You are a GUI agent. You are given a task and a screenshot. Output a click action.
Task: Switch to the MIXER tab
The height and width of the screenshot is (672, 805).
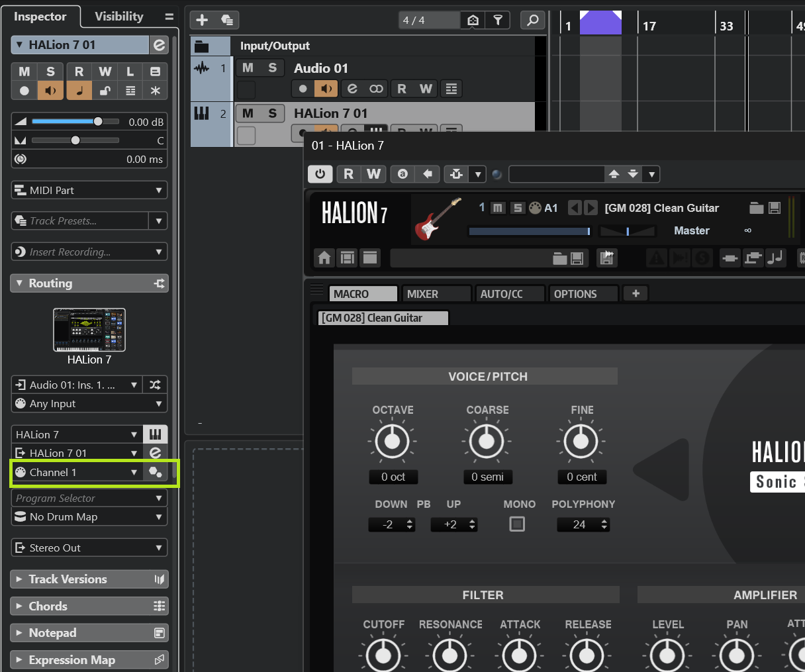(422, 294)
